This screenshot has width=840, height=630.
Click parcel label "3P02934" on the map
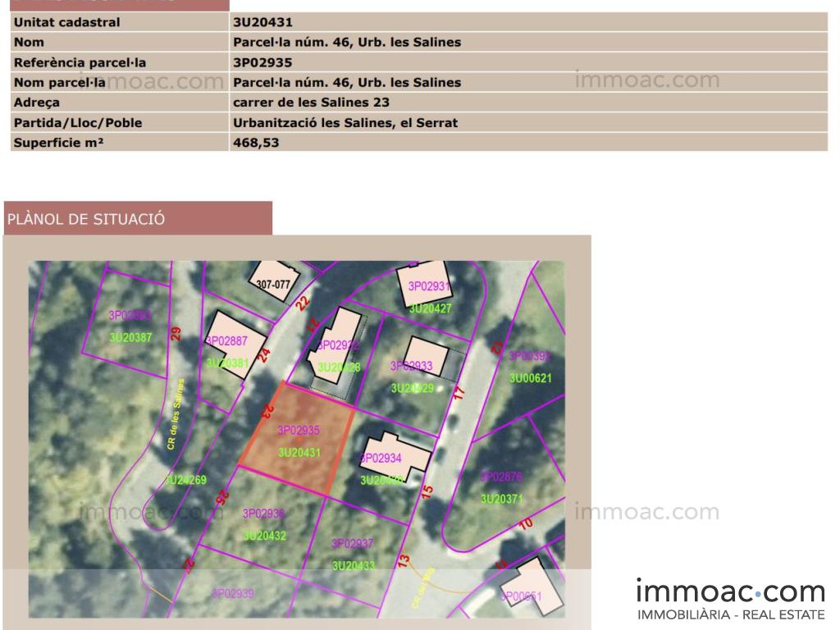pos(381,458)
